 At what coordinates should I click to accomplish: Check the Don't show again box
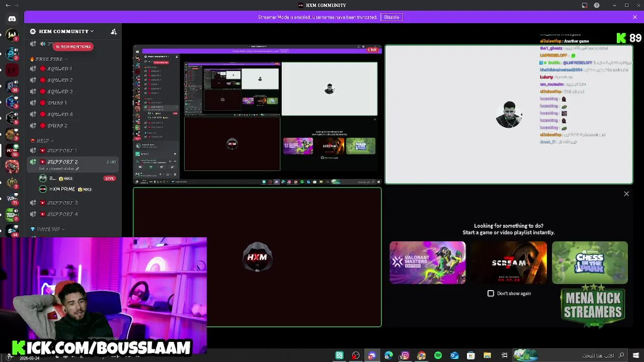[x=491, y=293]
